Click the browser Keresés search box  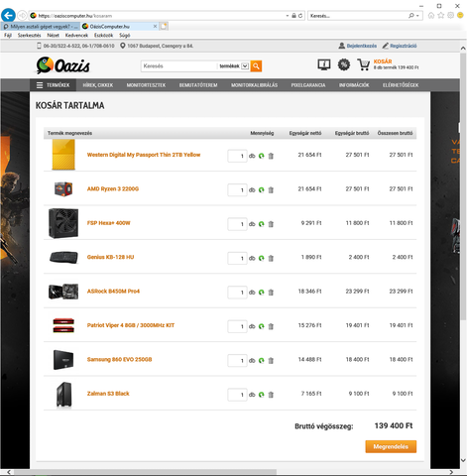coord(359,16)
